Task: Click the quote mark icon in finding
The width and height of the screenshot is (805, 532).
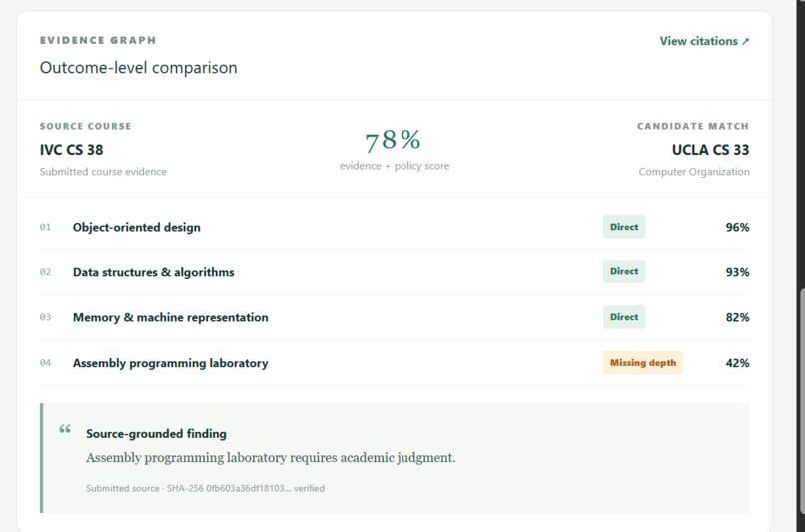Action: click(x=65, y=429)
